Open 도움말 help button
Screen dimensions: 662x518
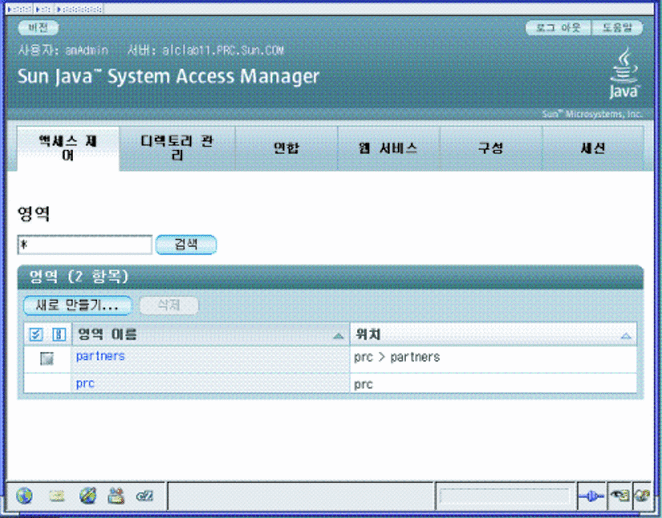coord(617,28)
